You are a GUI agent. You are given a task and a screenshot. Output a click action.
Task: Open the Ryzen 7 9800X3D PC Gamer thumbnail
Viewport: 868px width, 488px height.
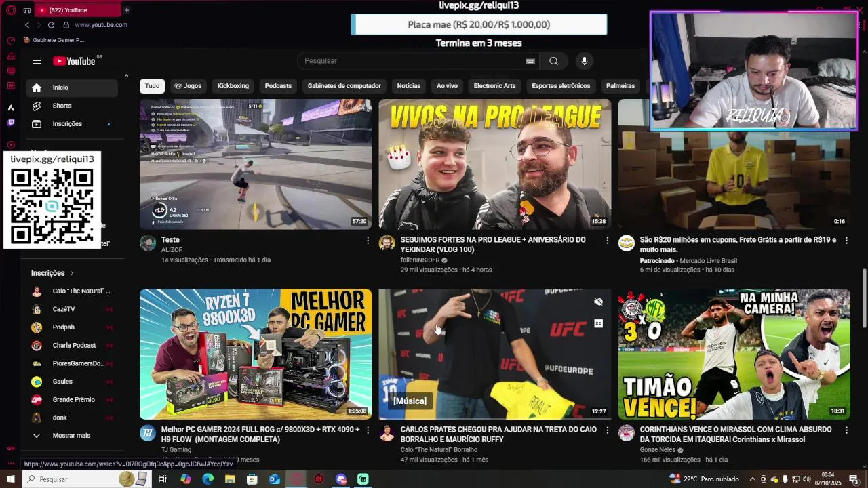point(256,354)
